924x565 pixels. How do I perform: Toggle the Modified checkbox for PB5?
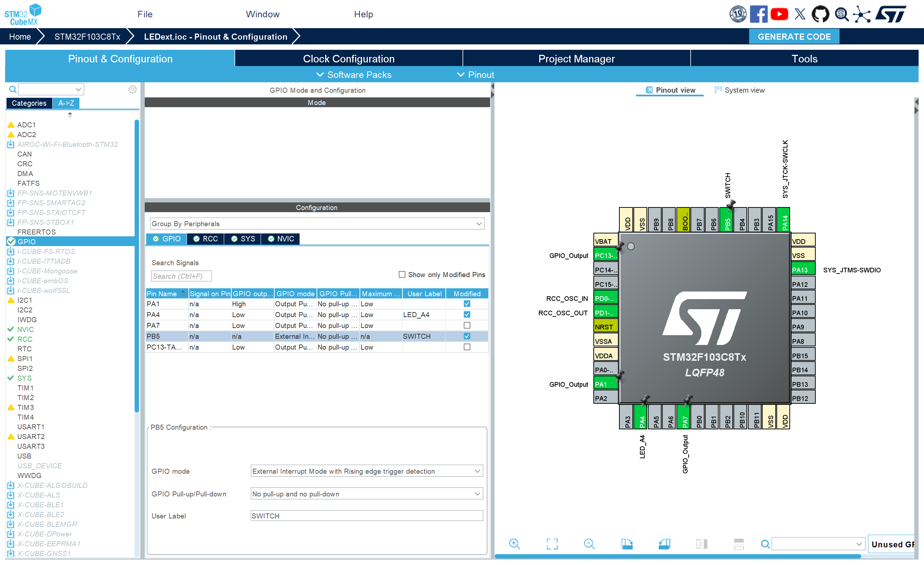pyautogui.click(x=467, y=336)
